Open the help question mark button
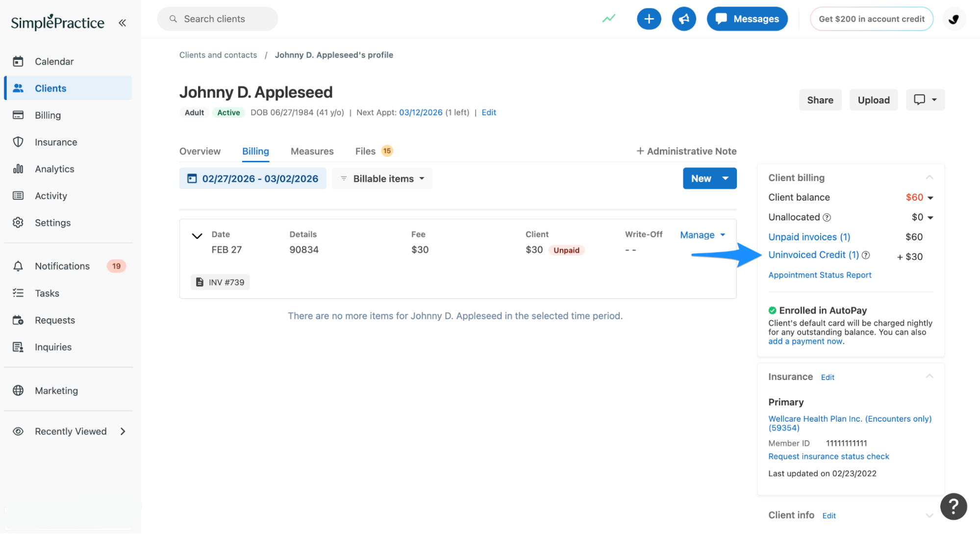Viewport: 980px width, 534px height. pyautogui.click(x=954, y=506)
